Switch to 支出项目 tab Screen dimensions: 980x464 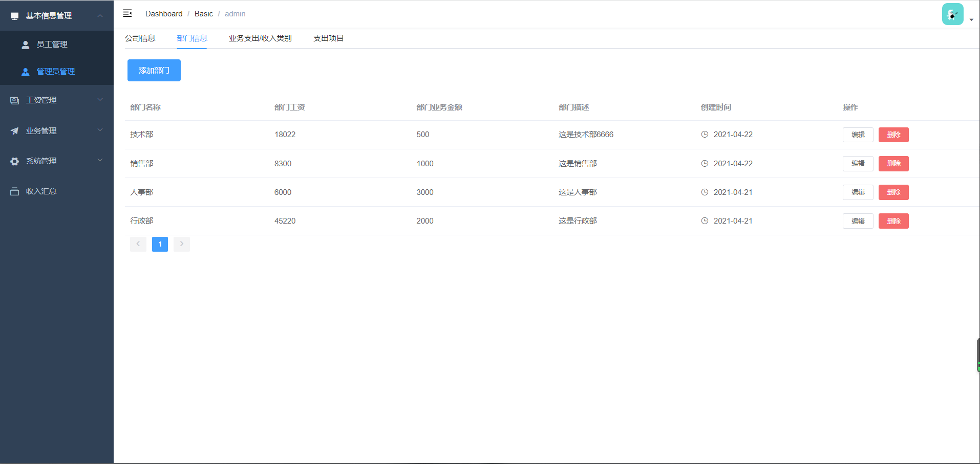point(328,38)
